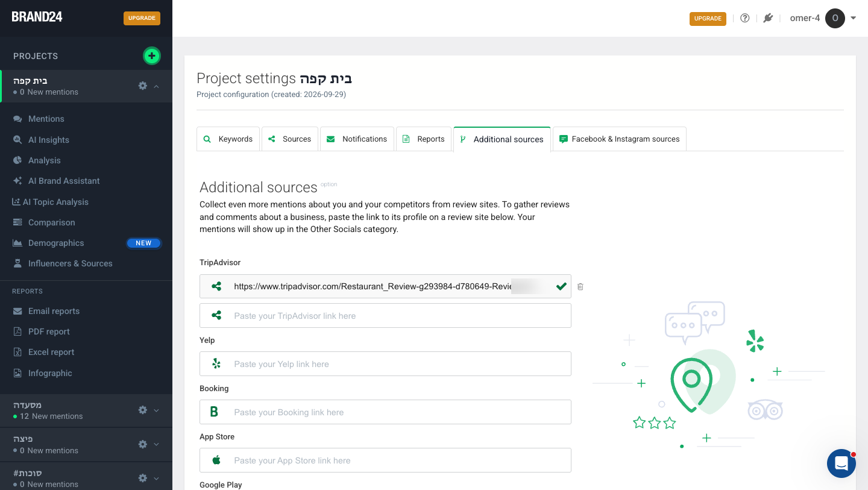Screen dimensions: 868x490
Task: Click the "12 New mentions" text
Action: click(51, 416)
